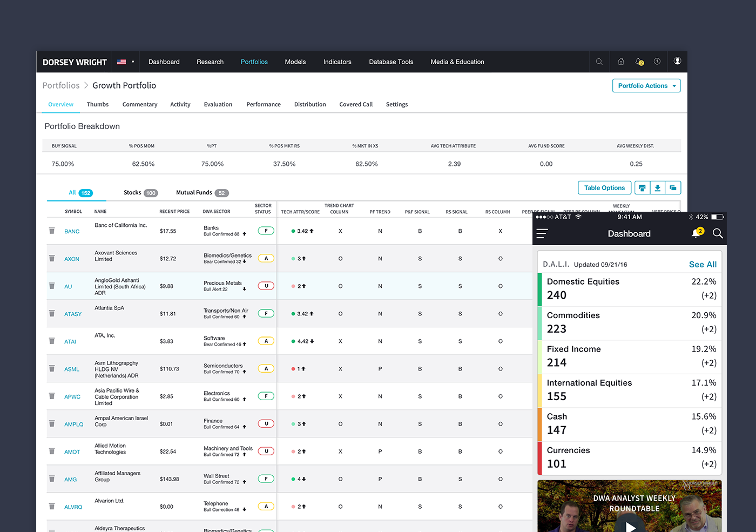Expand the Portfolio Actions dropdown
756x532 pixels.
tap(646, 86)
